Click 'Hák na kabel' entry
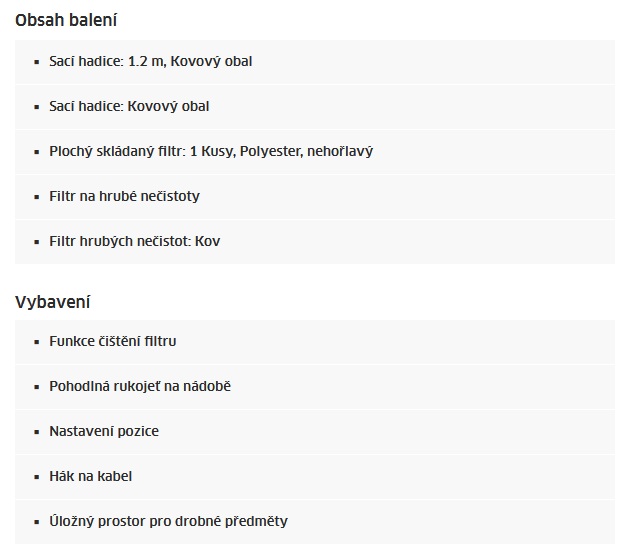This screenshot has width=632, height=556. [315, 477]
